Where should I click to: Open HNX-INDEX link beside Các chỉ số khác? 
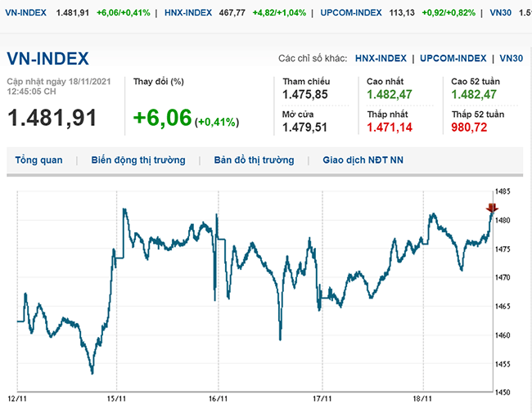pyautogui.click(x=382, y=59)
